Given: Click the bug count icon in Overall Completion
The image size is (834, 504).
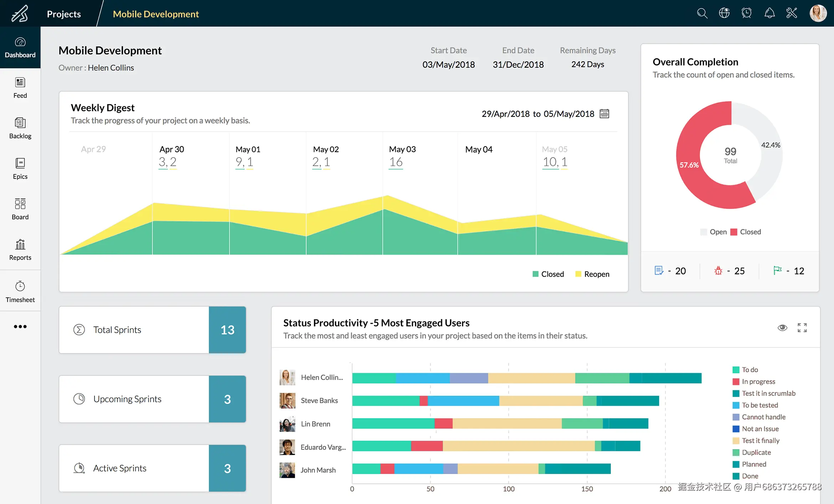Looking at the screenshot, I should [718, 271].
